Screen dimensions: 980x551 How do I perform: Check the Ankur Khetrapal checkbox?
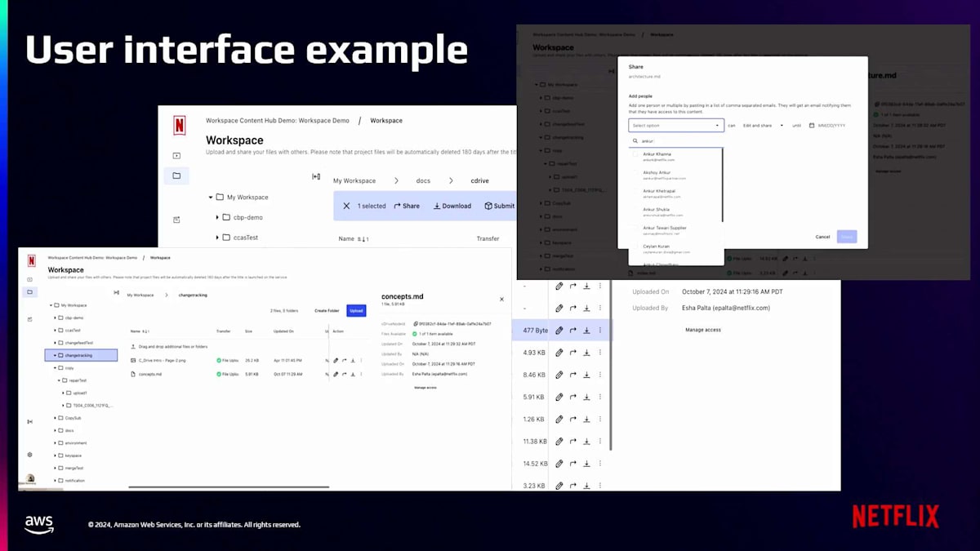tap(635, 193)
